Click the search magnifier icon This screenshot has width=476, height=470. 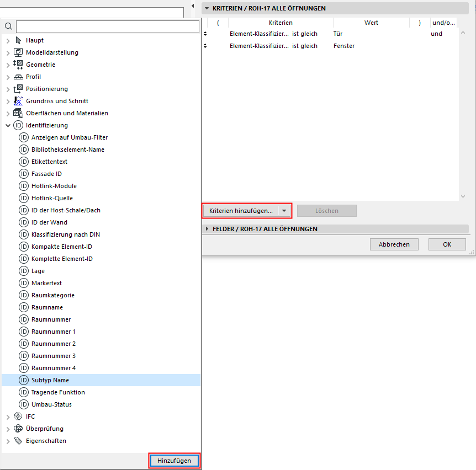pyautogui.click(x=8, y=26)
